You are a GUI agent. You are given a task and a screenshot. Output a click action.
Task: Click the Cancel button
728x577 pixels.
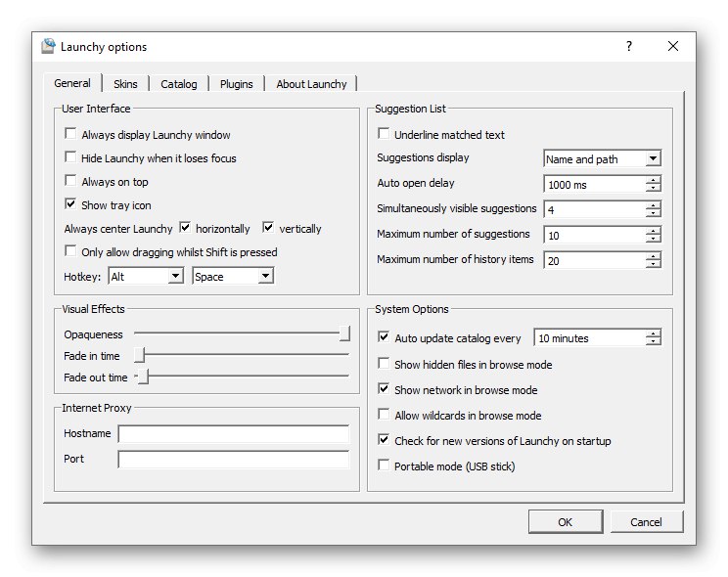point(646,522)
